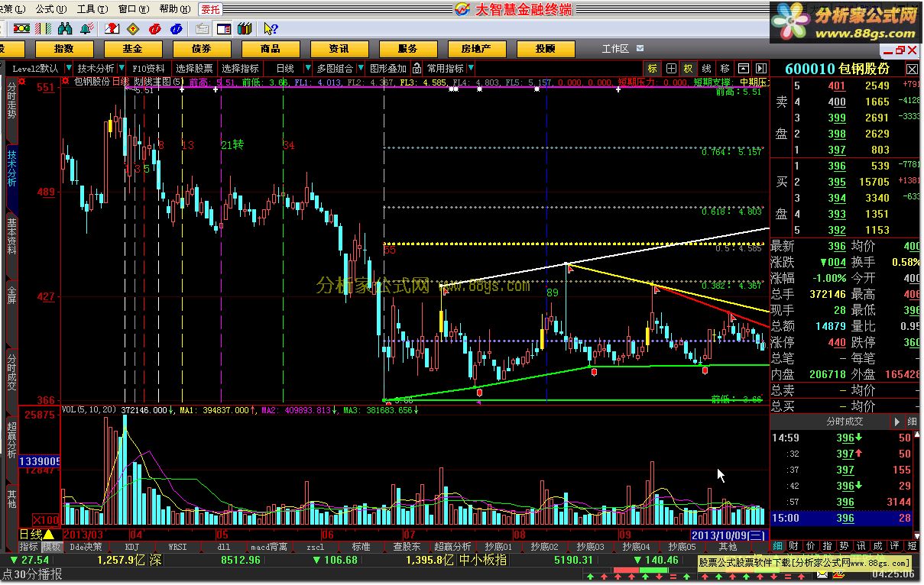Open the books library icon
This screenshot has height=585, width=924.
click(x=245, y=29)
